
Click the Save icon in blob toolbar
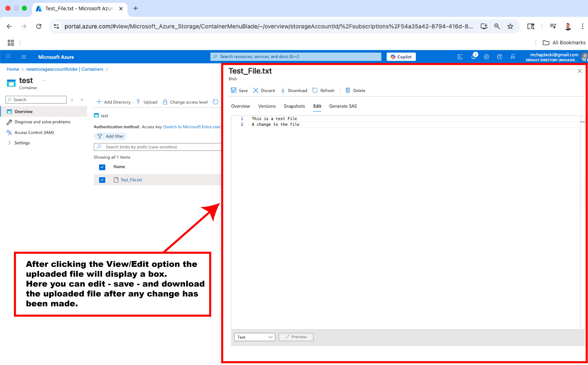pyautogui.click(x=234, y=90)
